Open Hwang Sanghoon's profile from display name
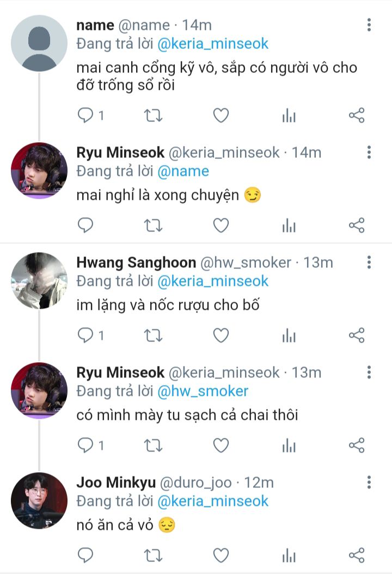The width and height of the screenshot is (392, 574). [x=136, y=262]
